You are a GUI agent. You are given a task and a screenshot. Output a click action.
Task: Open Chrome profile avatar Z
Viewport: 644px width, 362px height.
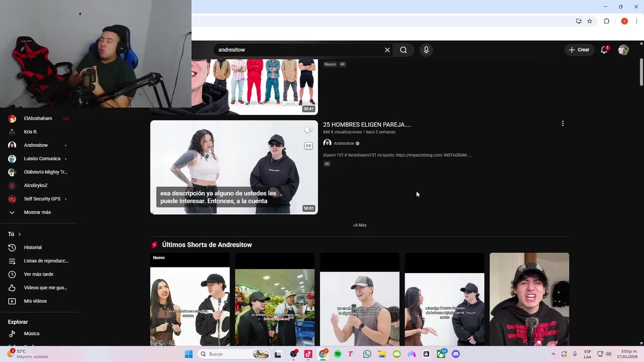pyautogui.click(x=624, y=21)
